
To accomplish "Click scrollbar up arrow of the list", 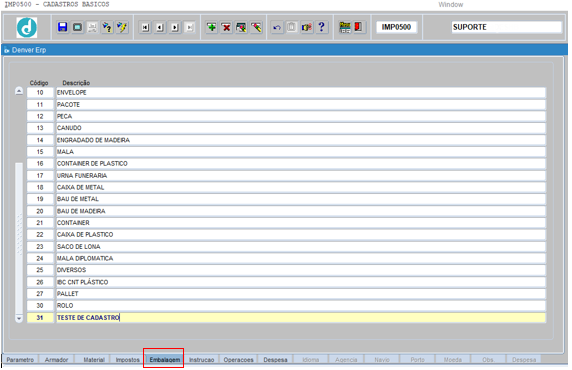I will (19, 91).
